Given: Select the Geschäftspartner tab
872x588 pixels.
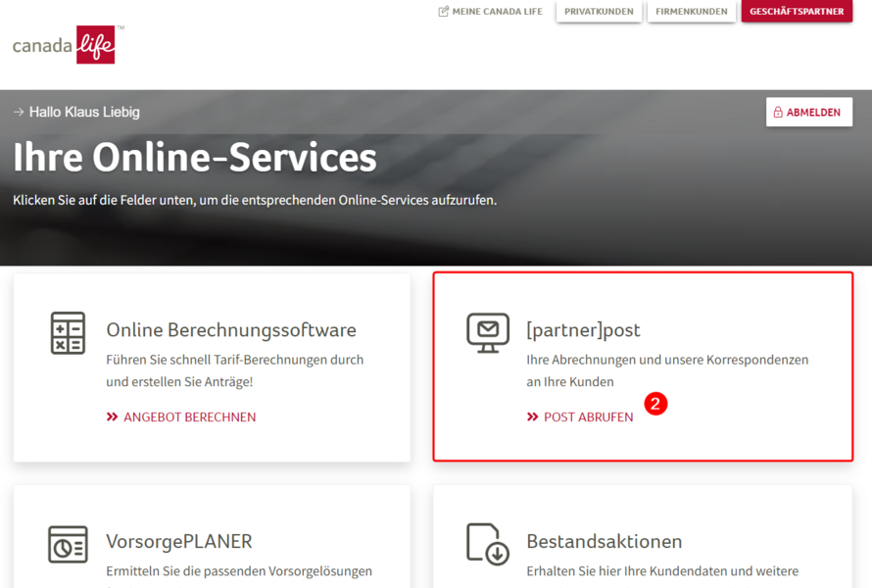Looking at the screenshot, I should click(x=797, y=11).
